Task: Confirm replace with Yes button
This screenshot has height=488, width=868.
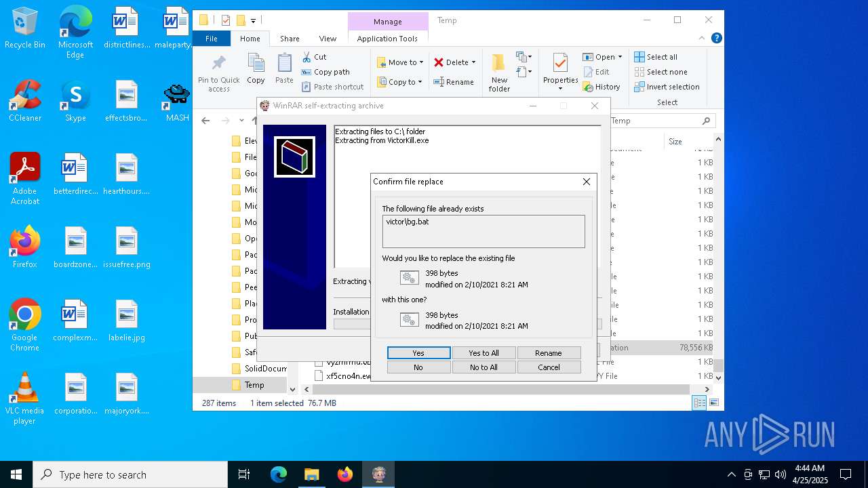Action: coord(418,353)
